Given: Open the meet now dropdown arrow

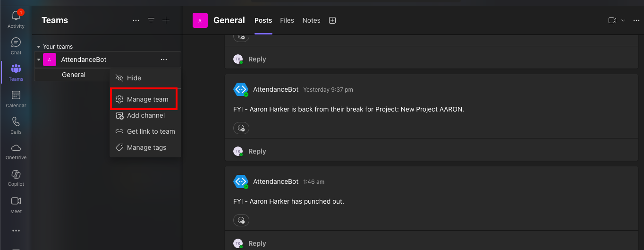Looking at the screenshot, I should click(623, 20).
